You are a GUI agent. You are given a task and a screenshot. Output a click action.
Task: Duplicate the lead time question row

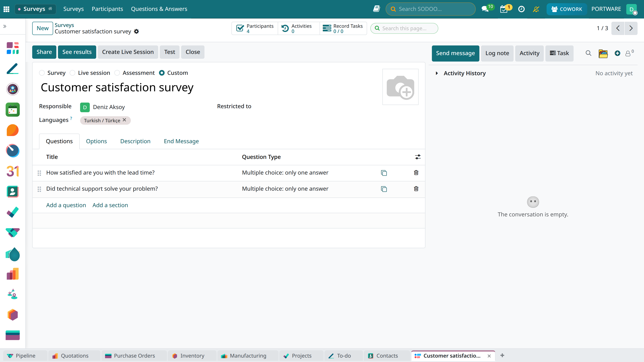(x=384, y=173)
